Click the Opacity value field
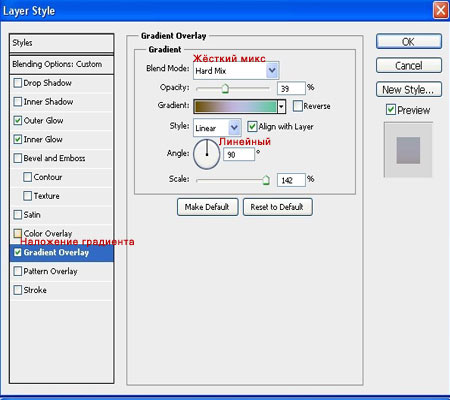The height and width of the screenshot is (400, 450). tap(291, 88)
